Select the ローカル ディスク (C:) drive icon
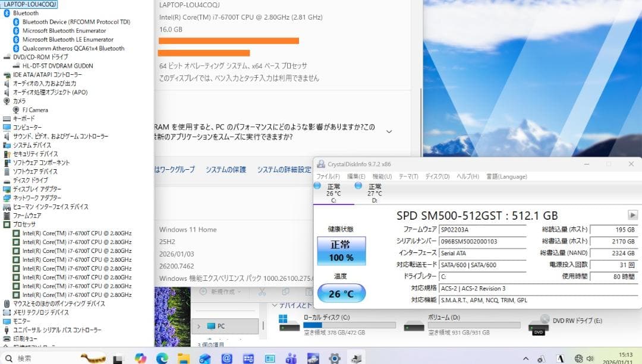 [287, 324]
